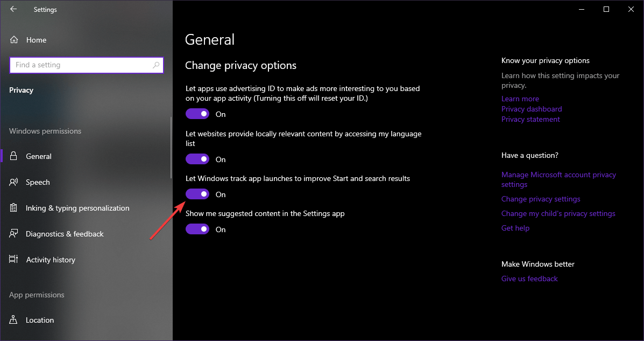Screen dimensions: 644x341
Task: Toggle the language list access switch
Action: tap(197, 159)
